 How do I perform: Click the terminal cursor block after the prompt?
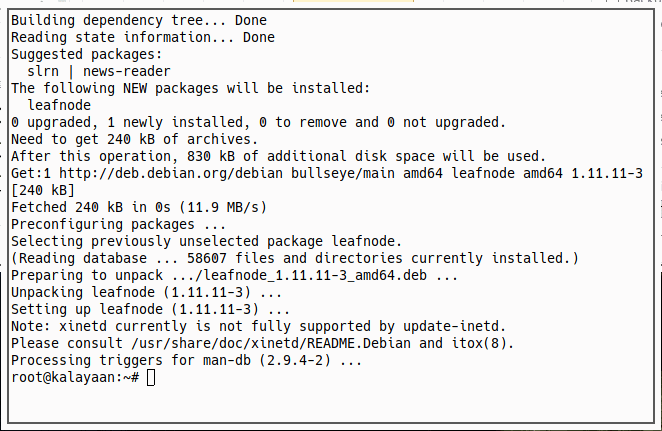(x=150, y=377)
